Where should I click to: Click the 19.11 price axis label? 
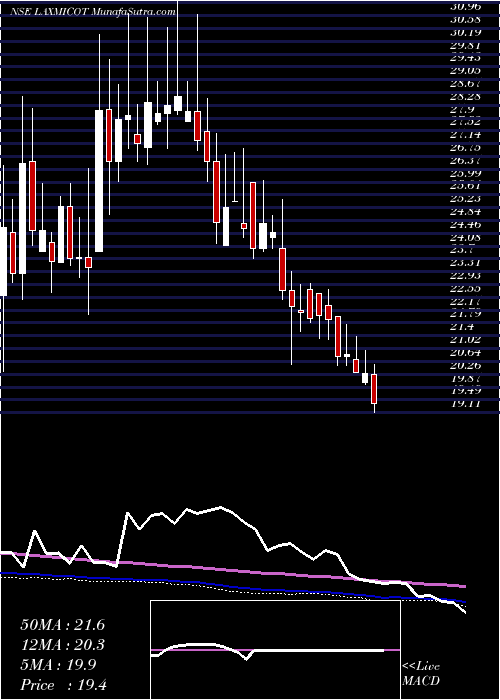pos(465,404)
